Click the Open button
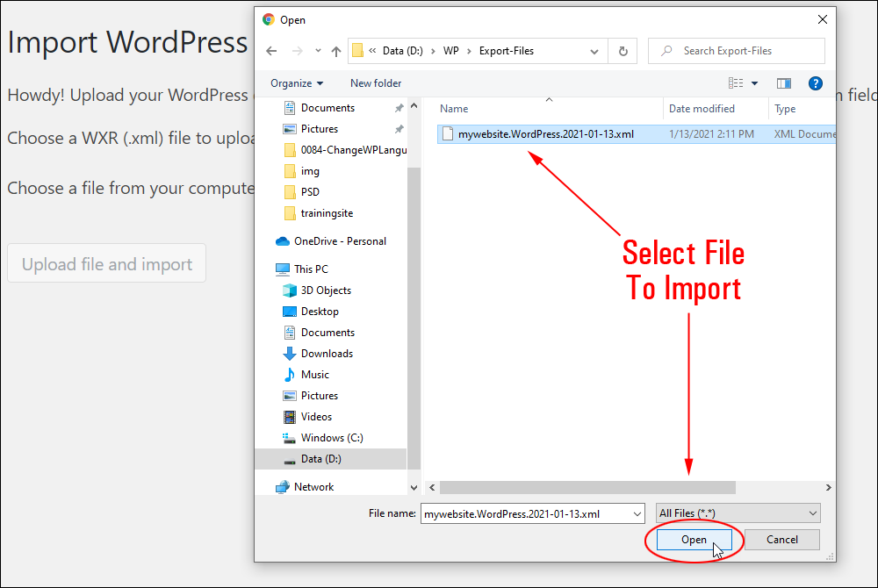Image resolution: width=878 pixels, height=588 pixels. (694, 540)
